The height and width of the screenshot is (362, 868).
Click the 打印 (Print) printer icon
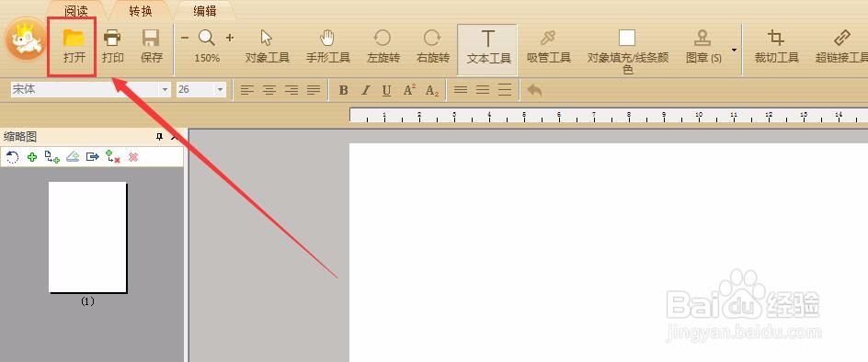(x=112, y=39)
